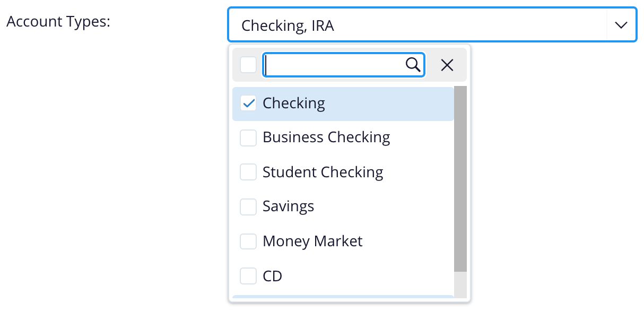Screen dimensions: 644x311
Task: Tick the Student Checking checkbox
Action: [248, 172]
